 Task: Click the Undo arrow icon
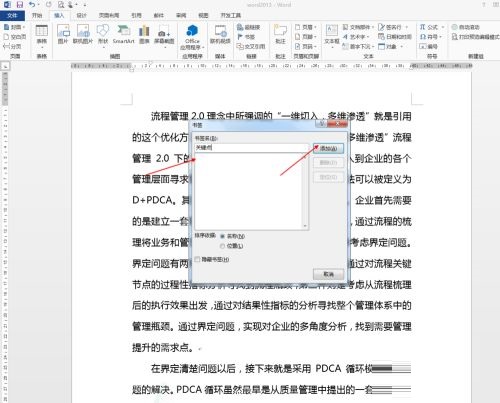coord(32,5)
